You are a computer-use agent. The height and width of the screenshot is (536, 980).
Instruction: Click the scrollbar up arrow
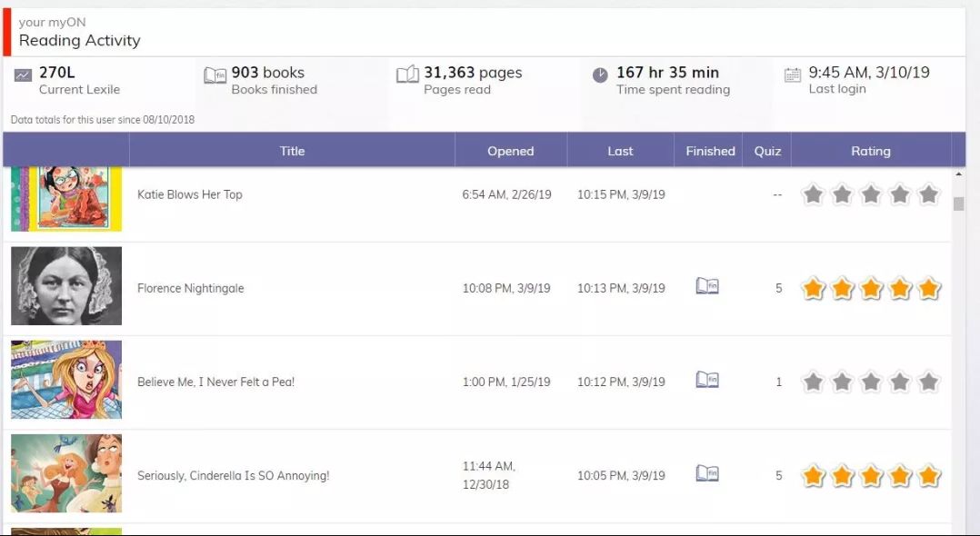(958, 174)
